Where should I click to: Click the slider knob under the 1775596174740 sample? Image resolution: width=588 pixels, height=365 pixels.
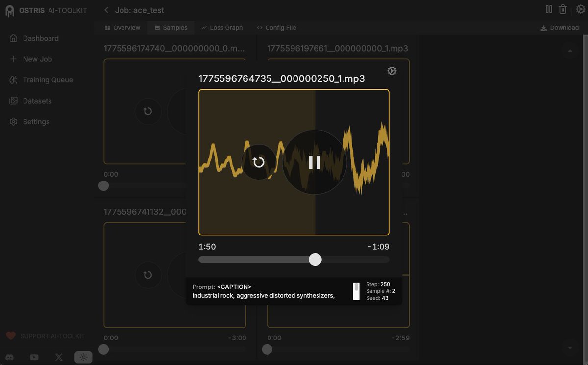[x=103, y=185]
